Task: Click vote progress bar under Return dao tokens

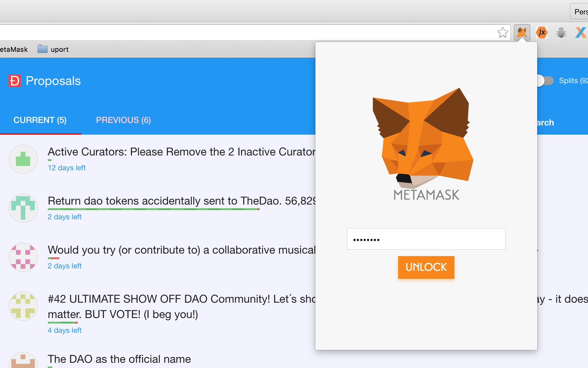Action: (x=154, y=209)
